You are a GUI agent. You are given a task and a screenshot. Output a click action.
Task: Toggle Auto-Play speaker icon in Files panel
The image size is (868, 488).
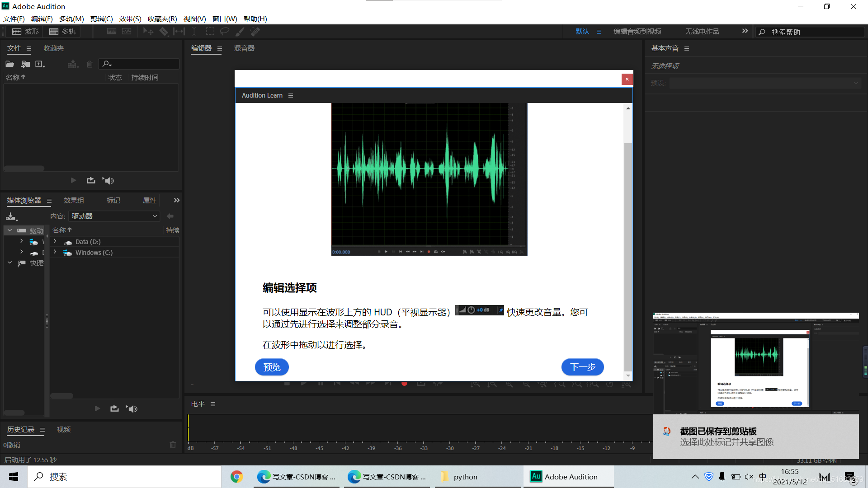(108, 181)
